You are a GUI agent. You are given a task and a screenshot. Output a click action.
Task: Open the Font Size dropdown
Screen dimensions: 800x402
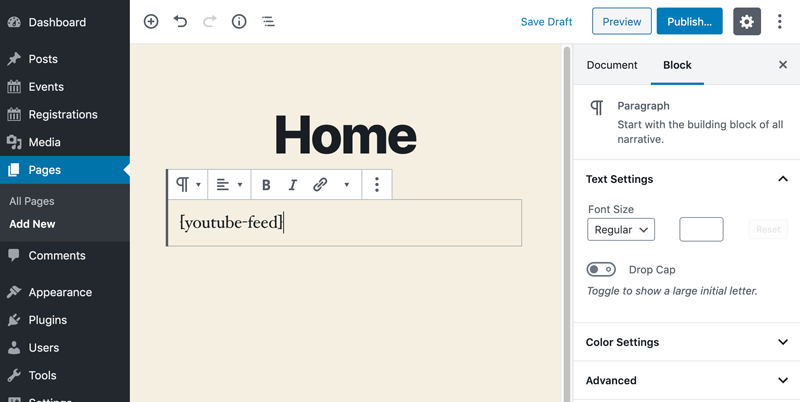coord(621,229)
